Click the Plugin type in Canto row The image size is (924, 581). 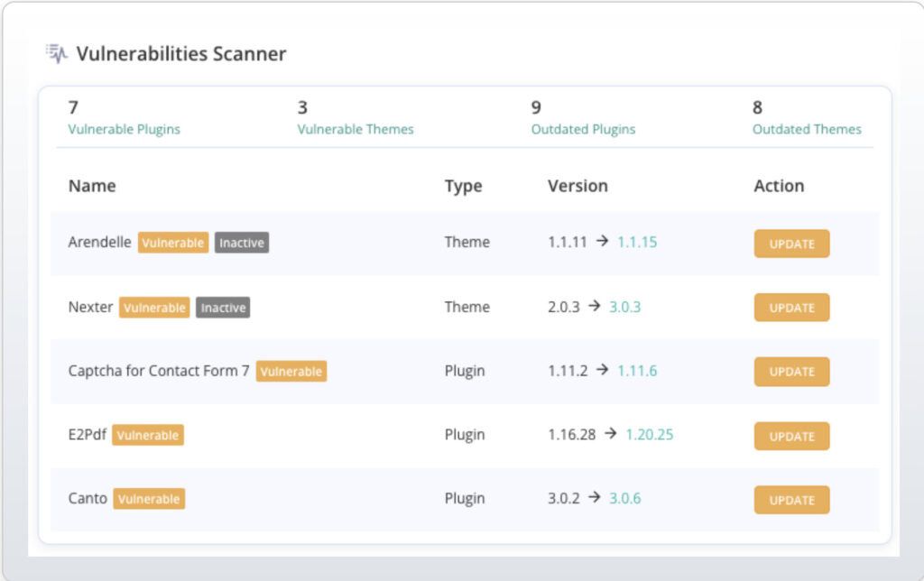[465, 499]
